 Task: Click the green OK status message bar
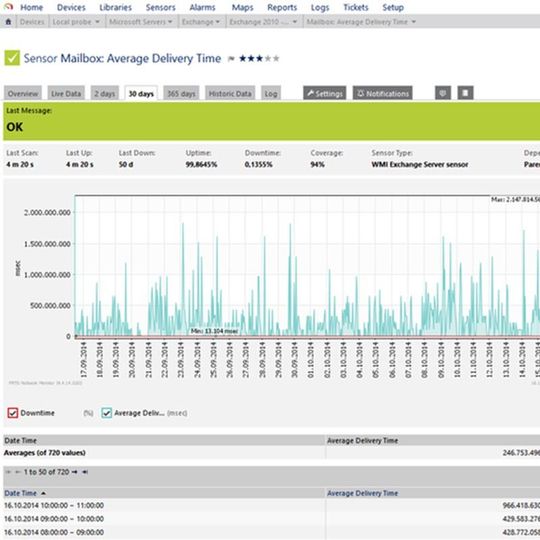(271, 121)
